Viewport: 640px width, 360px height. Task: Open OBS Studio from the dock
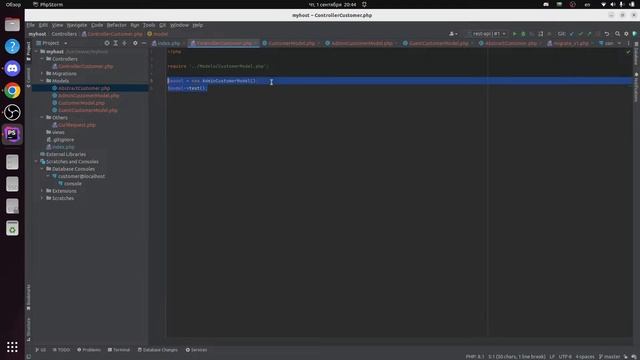[12, 112]
